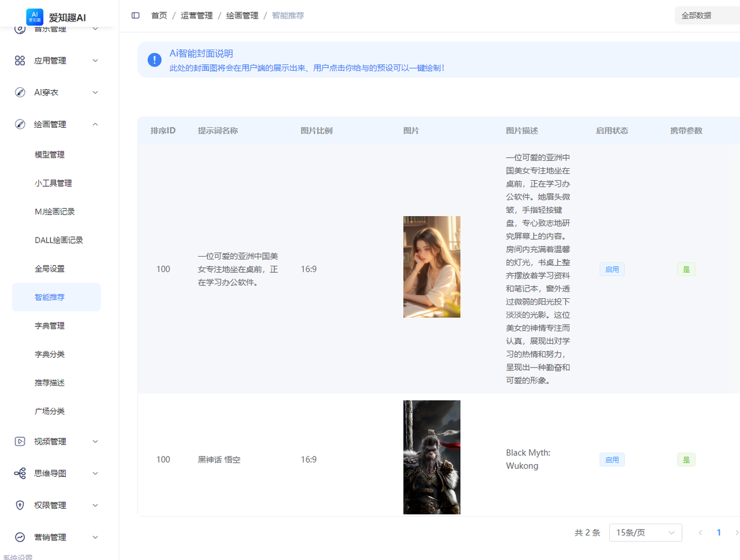Click the 图片描述 column header

[x=522, y=131]
